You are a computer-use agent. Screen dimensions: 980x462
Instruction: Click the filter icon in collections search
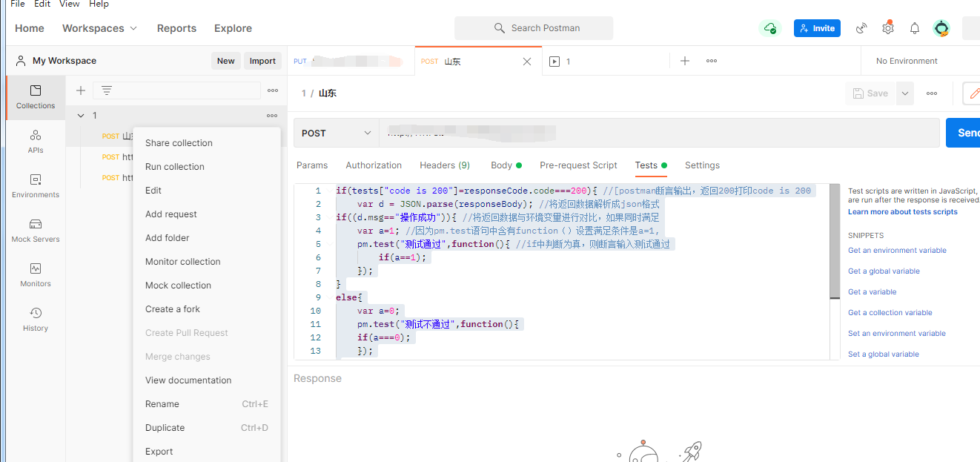107,90
